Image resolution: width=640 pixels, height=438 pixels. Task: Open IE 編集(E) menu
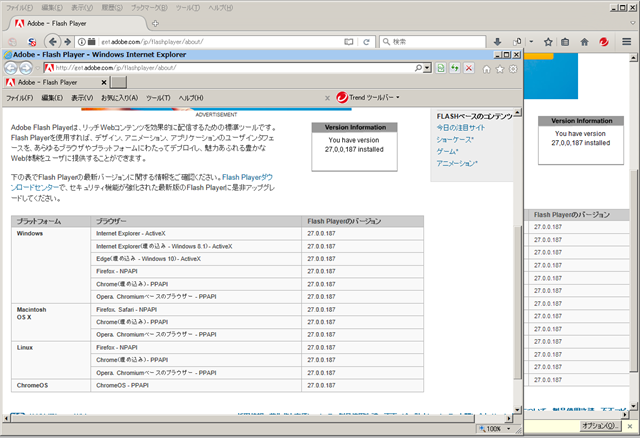(52, 98)
